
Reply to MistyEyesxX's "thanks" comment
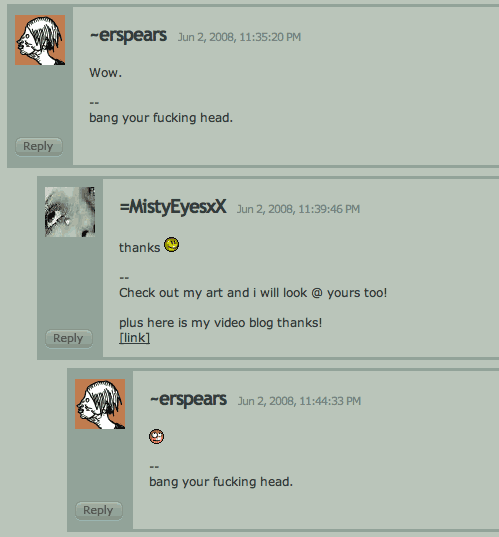click(x=69, y=339)
